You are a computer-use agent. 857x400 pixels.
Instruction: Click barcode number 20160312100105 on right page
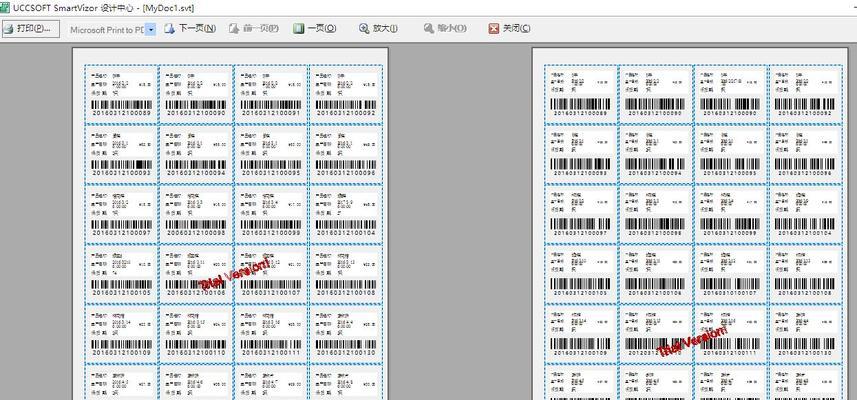pyautogui.click(x=580, y=293)
